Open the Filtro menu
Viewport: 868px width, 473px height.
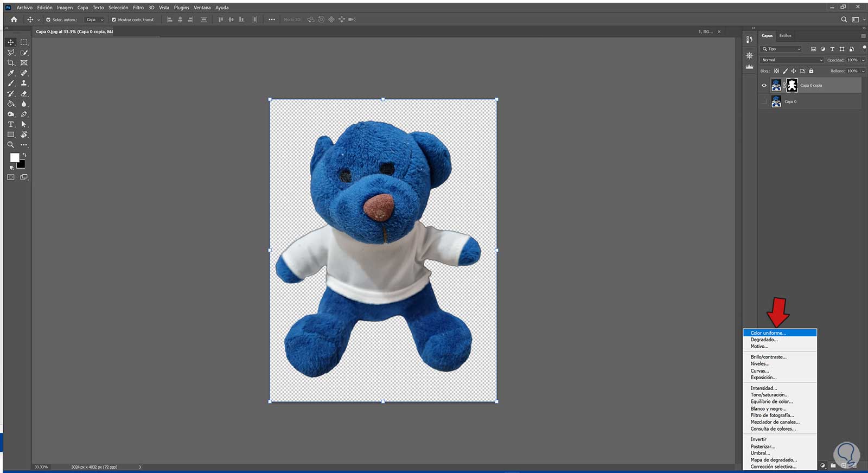pyautogui.click(x=138, y=8)
